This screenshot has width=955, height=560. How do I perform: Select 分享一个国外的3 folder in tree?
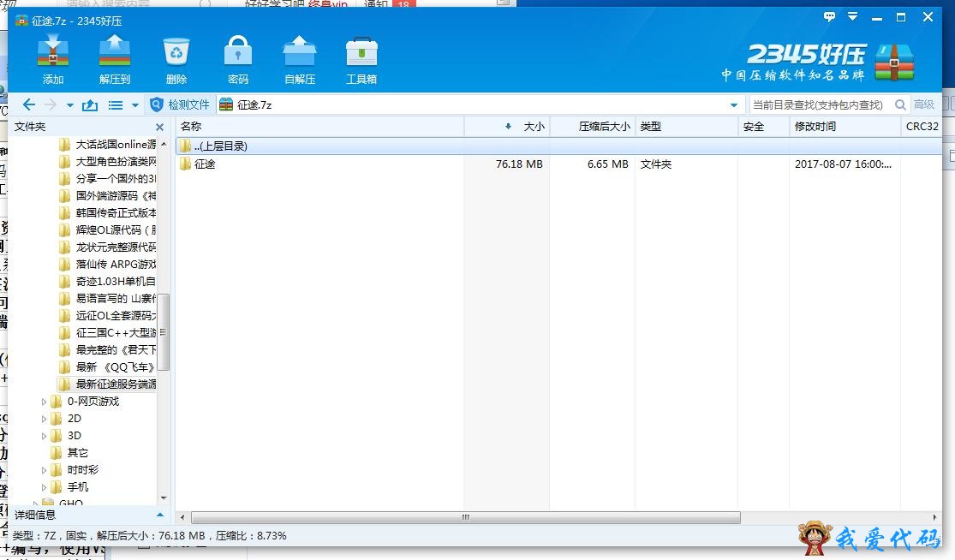tap(108, 178)
